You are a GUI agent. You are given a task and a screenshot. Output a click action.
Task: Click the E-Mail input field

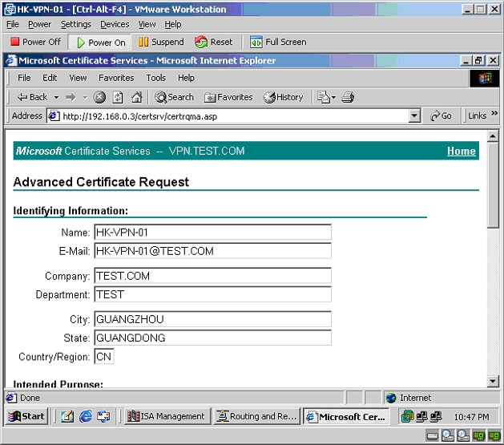pyautogui.click(x=212, y=251)
